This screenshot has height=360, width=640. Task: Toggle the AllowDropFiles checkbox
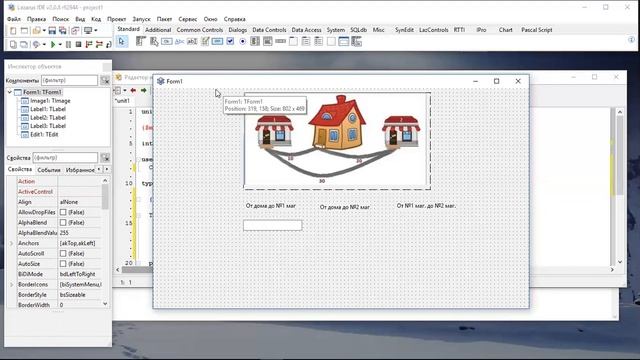click(63, 212)
